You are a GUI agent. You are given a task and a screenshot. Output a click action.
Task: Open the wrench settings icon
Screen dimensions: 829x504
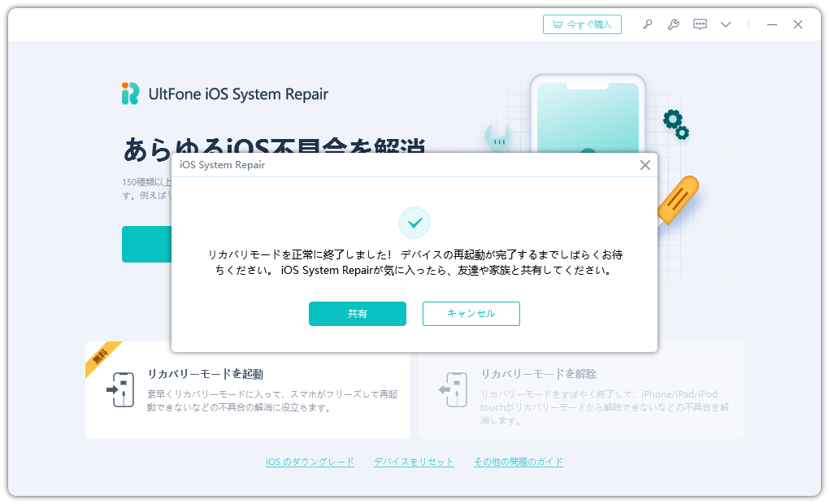pos(673,24)
